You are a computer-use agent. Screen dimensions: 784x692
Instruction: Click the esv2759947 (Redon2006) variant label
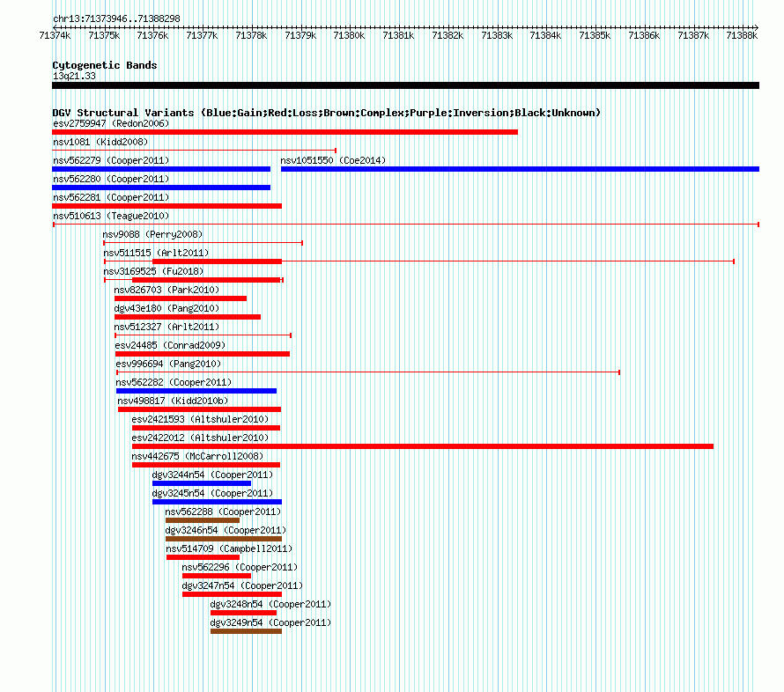(111, 123)
